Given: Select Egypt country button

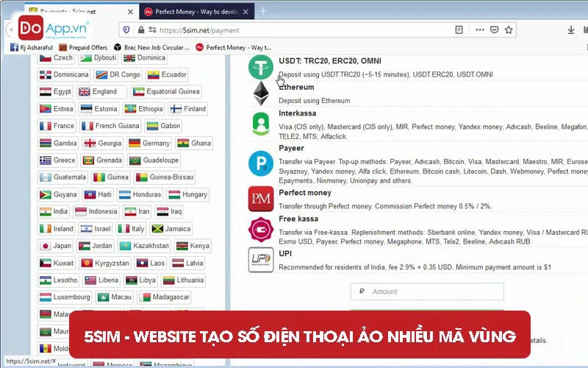Looking at the screenshot, I should 56,91.
